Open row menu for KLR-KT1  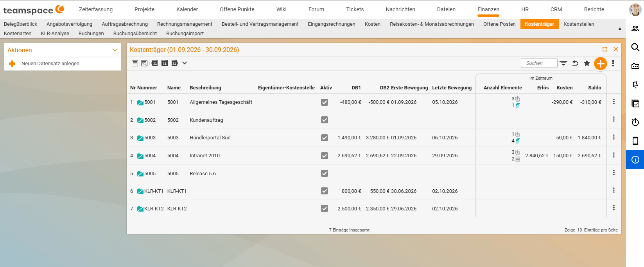614,190
